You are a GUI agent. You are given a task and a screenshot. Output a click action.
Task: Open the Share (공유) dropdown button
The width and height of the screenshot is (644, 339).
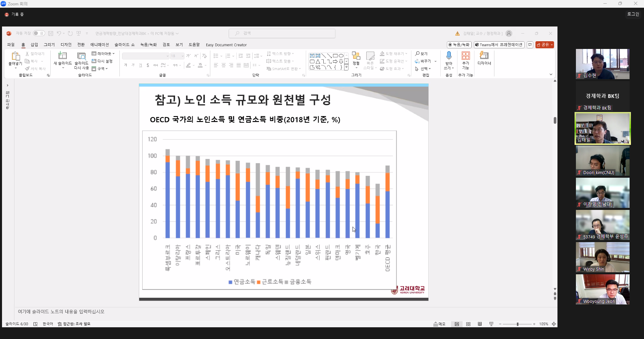pyautogui.click(x=545, y=45)
